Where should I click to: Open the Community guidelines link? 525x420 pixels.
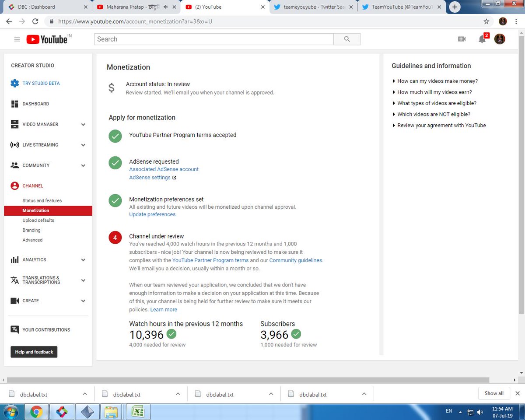click(296, 260)
